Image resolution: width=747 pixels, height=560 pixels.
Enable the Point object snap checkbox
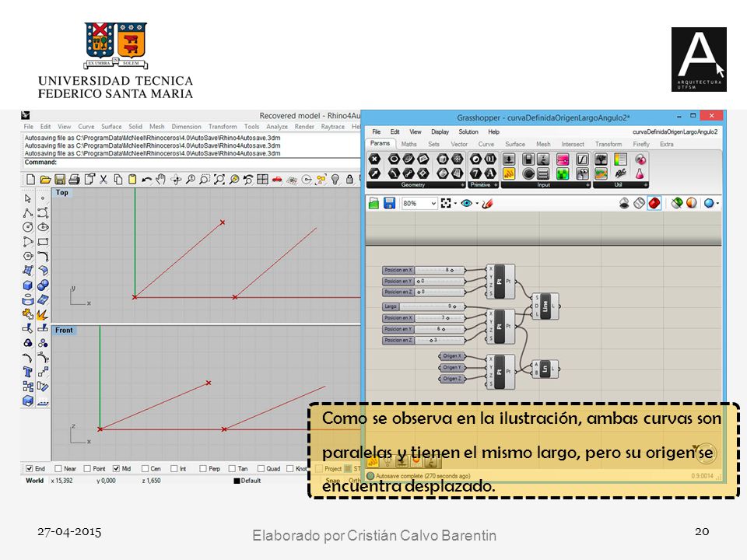(x=87, y=468)
